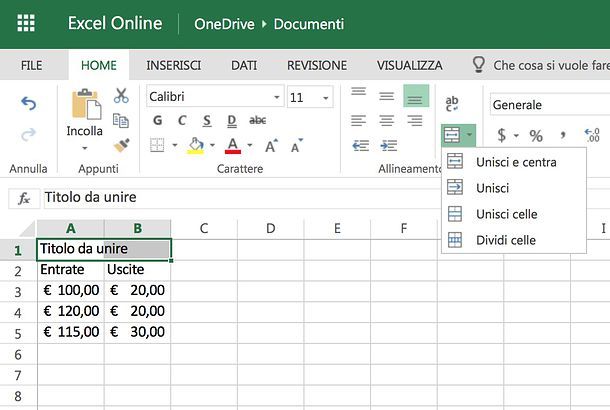Toggle italic (C) formatting
The width and height of the screenshot is (610, 410).
(x=182, y=121)
